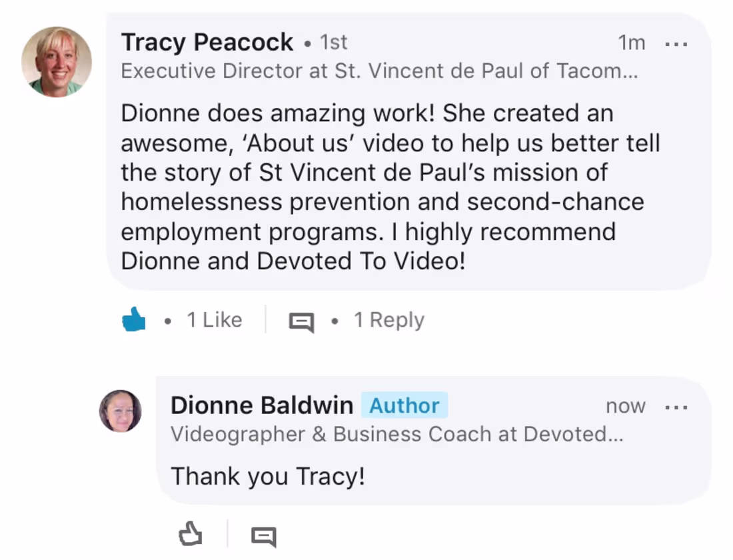Open Dionne Baldwin's profile via her name
Screen dimensions: 733x560
coord(261,405)
